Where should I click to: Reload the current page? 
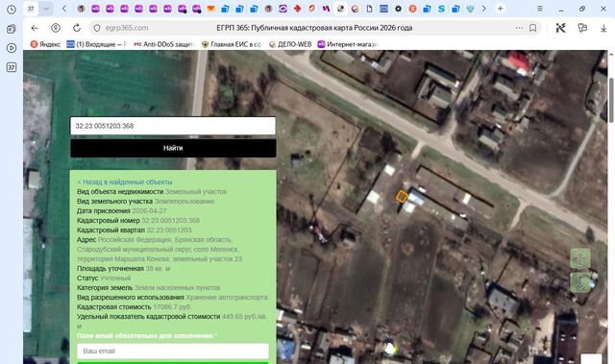tap(77, 28)
